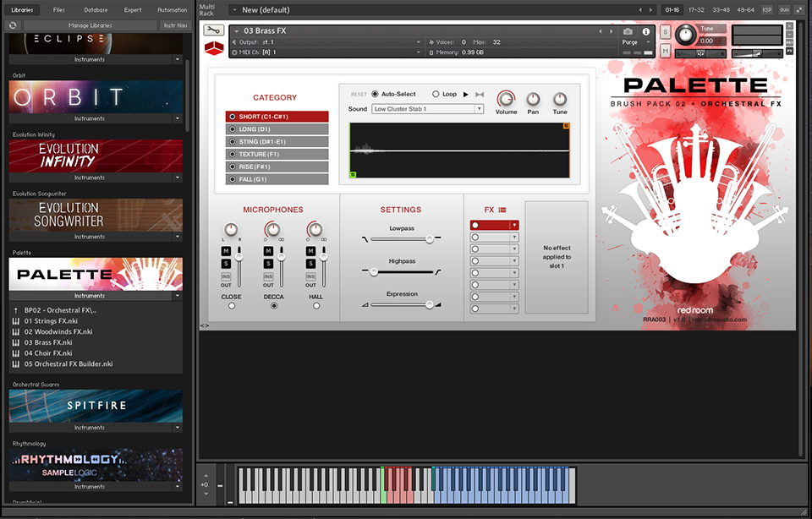Click the Manage Libraries button
Image resolution: width=812 pixels, height=519 pixels.
point(91,25)
